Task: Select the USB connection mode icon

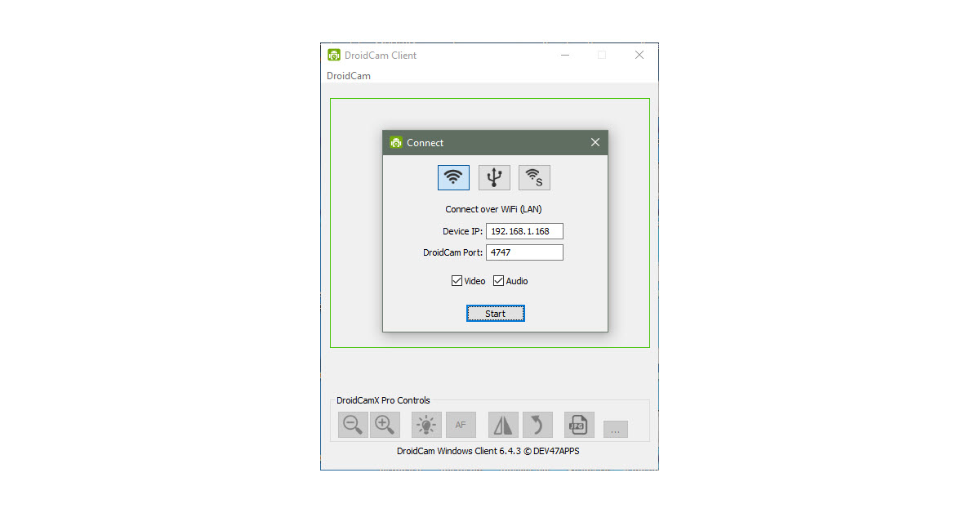Action: point(494,177)
